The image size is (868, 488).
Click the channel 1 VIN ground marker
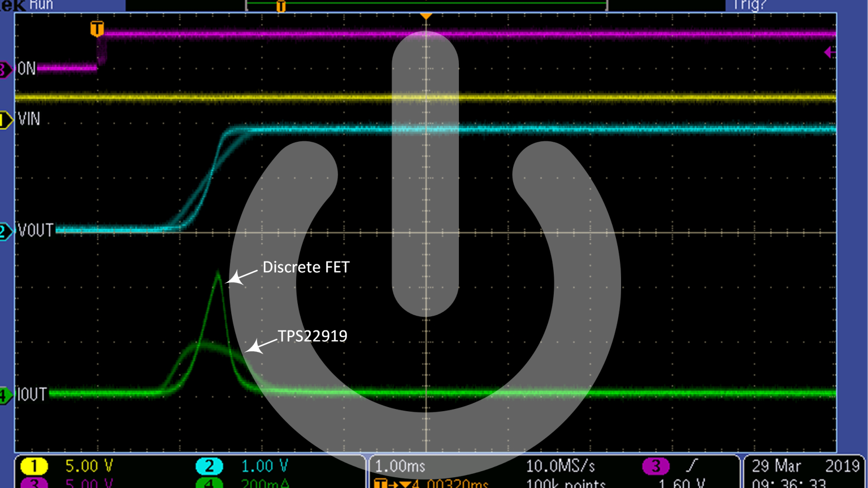coord(6,120)
